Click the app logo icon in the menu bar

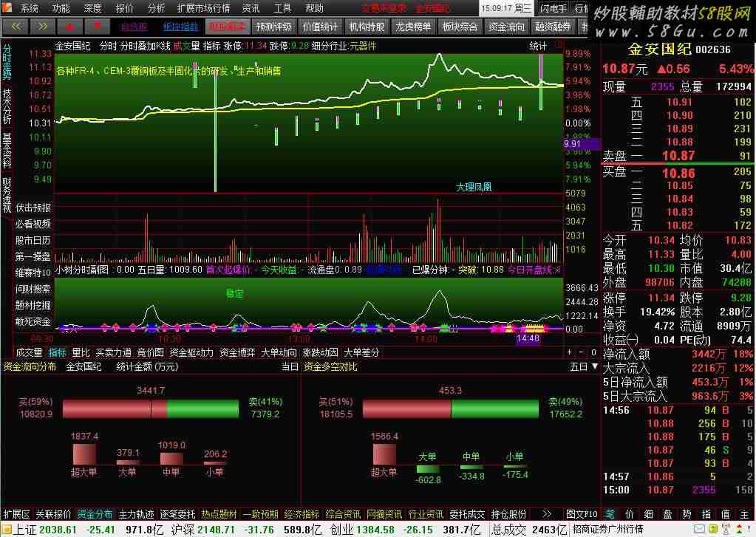point(8,8)
